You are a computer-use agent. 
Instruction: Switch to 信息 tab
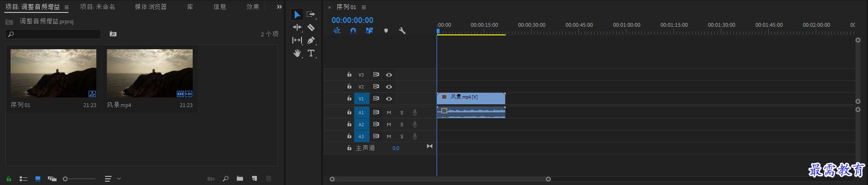[x=220, y=7]
